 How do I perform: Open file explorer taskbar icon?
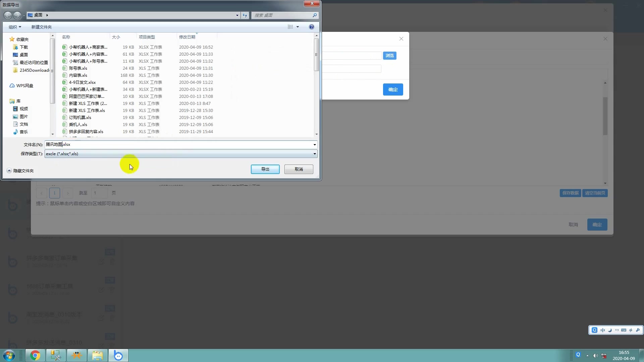(x=97, y=355)
